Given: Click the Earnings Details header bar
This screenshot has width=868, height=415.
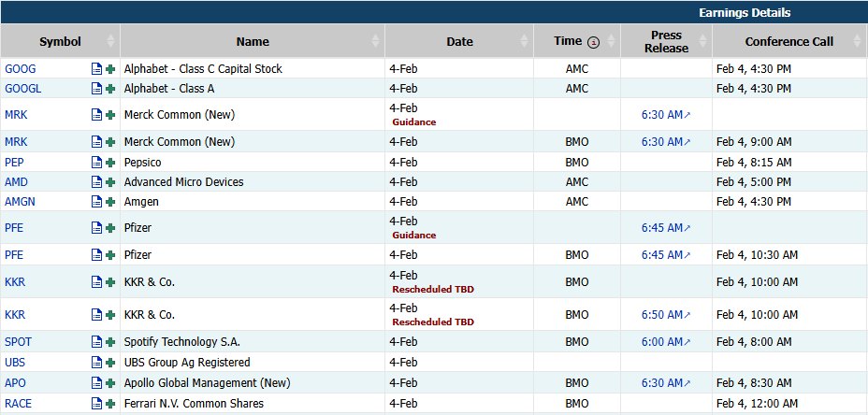Looking at the screenshot, I should coord(744,13).
